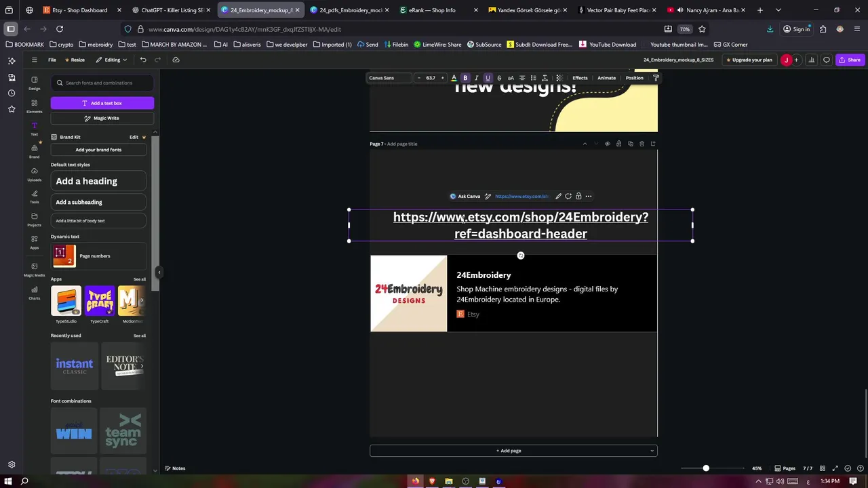The image size is (868, 488).
Task: Open the Projects panel
Action: click(x=34, y=220)
